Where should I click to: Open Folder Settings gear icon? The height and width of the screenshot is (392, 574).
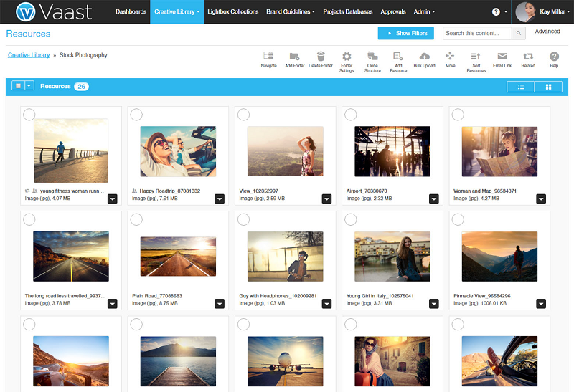pos(347,57)
